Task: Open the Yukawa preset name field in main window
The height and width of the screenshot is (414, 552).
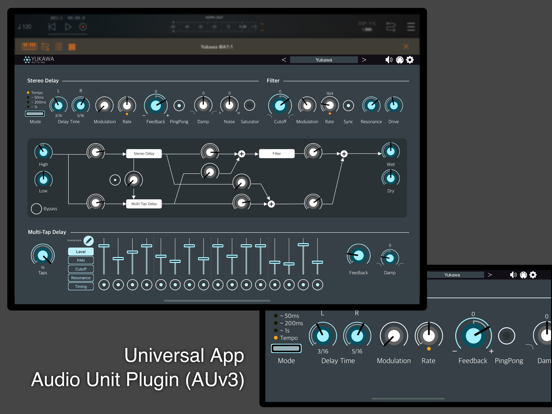Action: [324, 60]
